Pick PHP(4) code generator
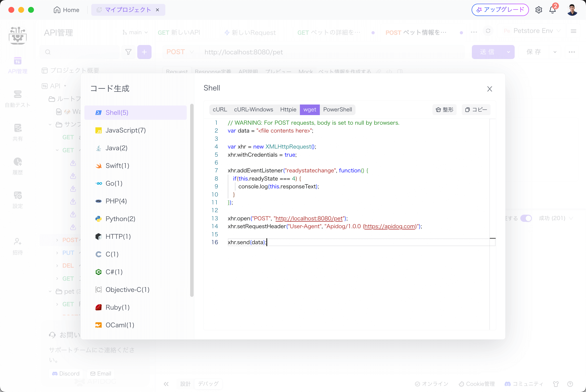This screenshot has width=586, height=392. [x=135, y=201]
